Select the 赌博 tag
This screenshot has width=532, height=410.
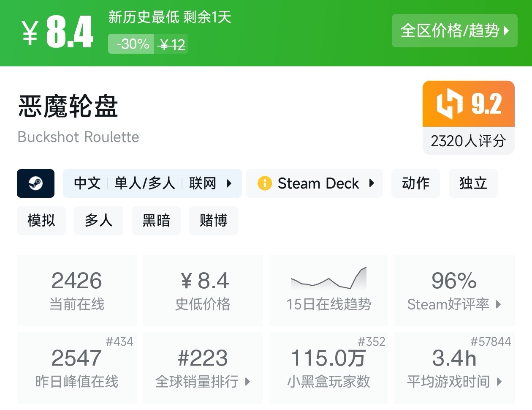click(x=214, y=221)
